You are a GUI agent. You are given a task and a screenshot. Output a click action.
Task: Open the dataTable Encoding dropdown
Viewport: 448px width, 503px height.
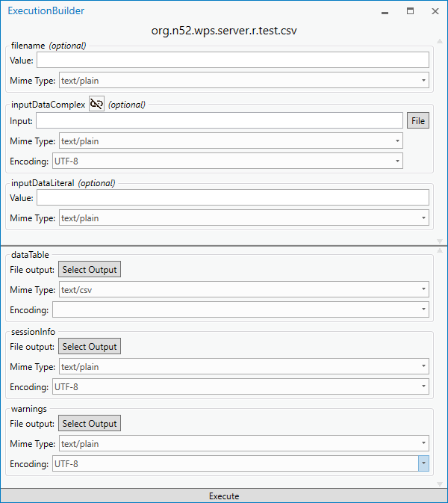[240, 309]
